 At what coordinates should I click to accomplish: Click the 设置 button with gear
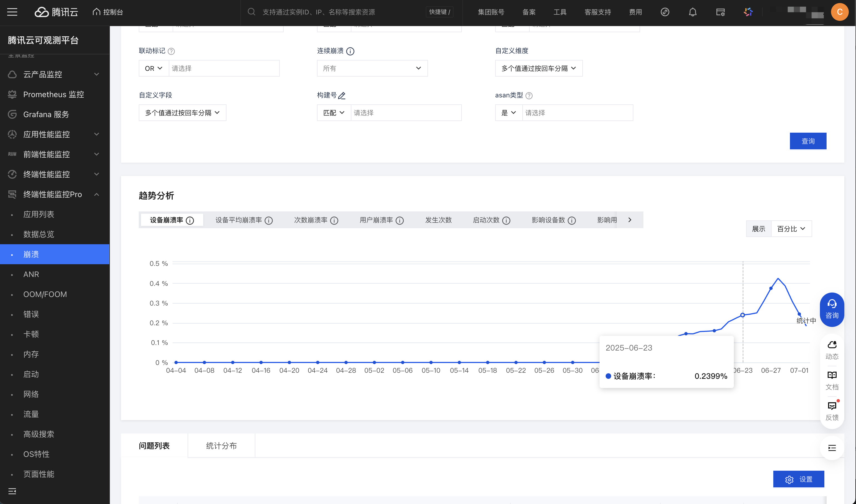[798, 479]
